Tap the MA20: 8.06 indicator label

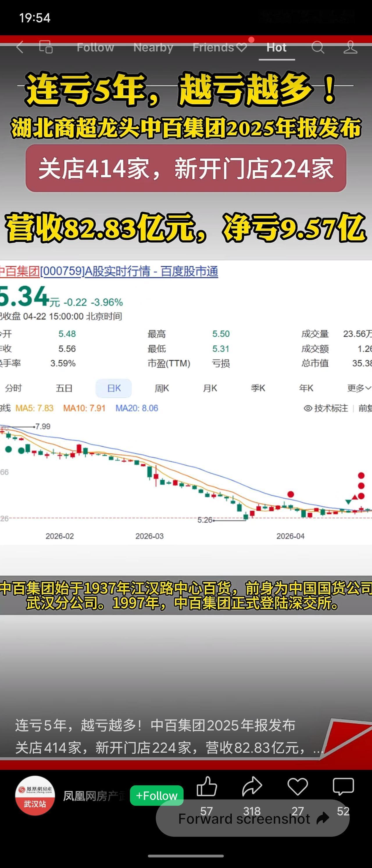pos(137,408)
